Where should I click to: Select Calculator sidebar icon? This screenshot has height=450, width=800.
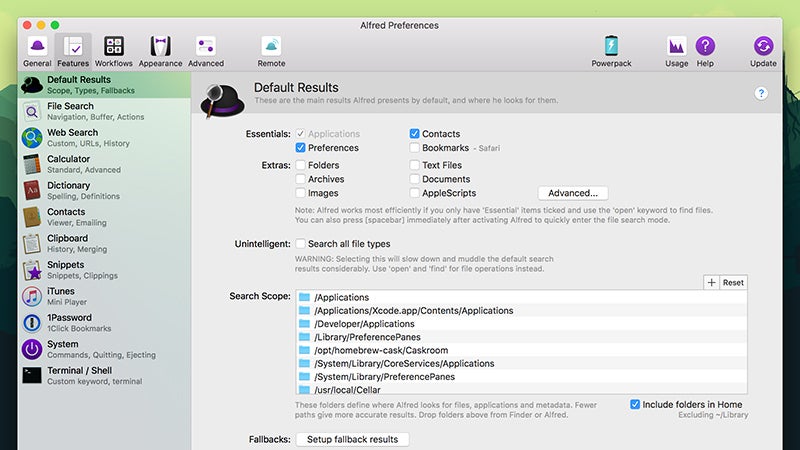coord(32,164)
